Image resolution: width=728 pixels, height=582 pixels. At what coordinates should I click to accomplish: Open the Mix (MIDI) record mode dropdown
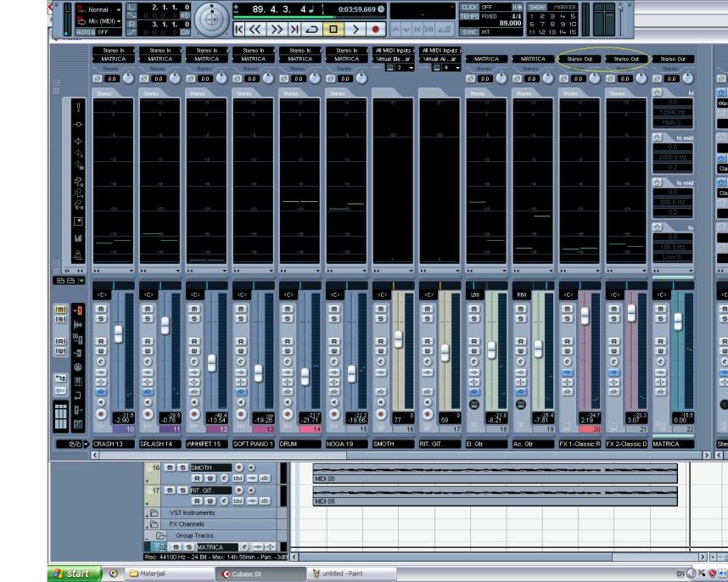103,20
